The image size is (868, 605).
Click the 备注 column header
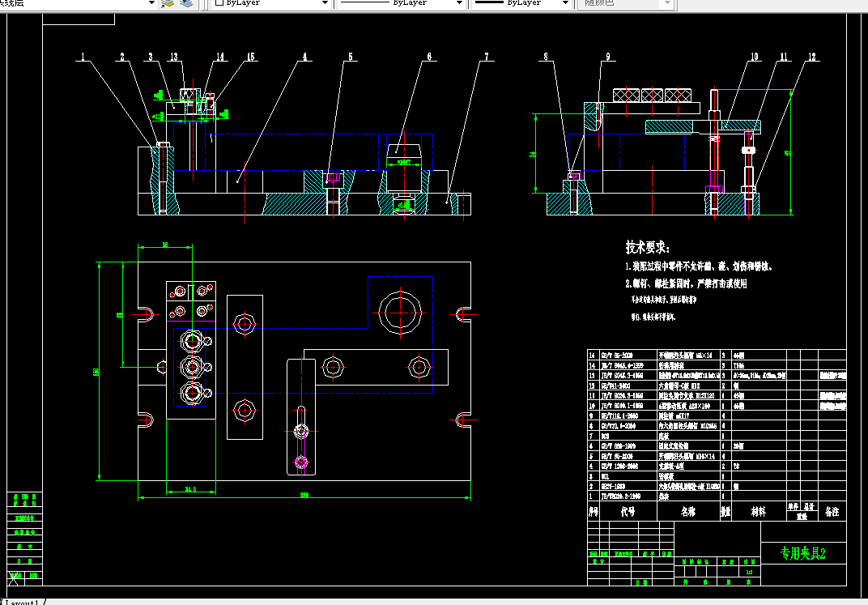(832, 512)
